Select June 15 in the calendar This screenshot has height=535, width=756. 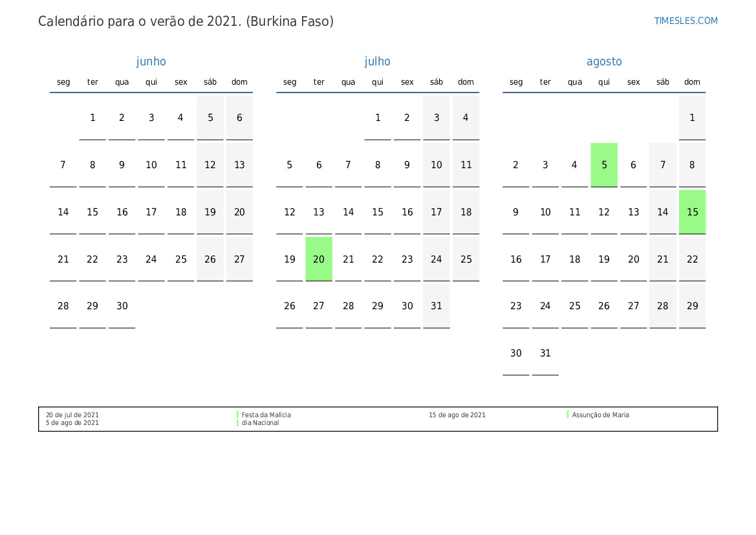92,212
